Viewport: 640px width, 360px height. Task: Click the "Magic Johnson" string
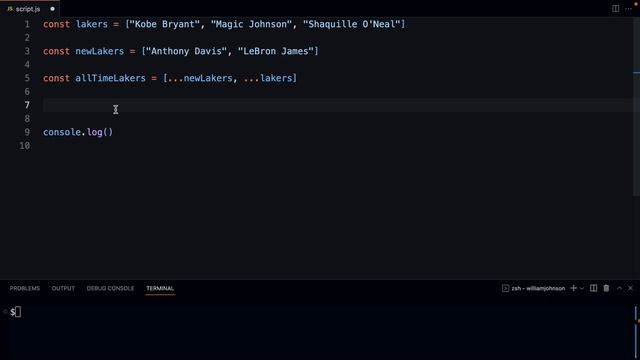[x=251, y=24]
